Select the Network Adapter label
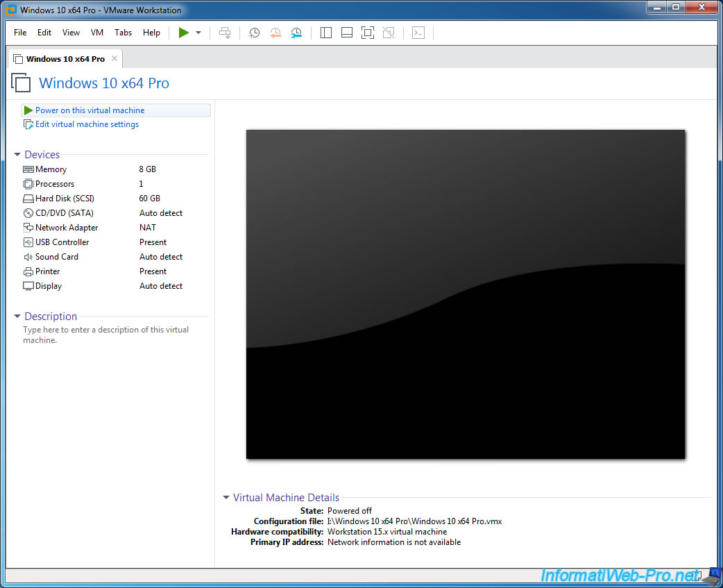The width and height of the screenshot is (723, 588). (67, 228)
